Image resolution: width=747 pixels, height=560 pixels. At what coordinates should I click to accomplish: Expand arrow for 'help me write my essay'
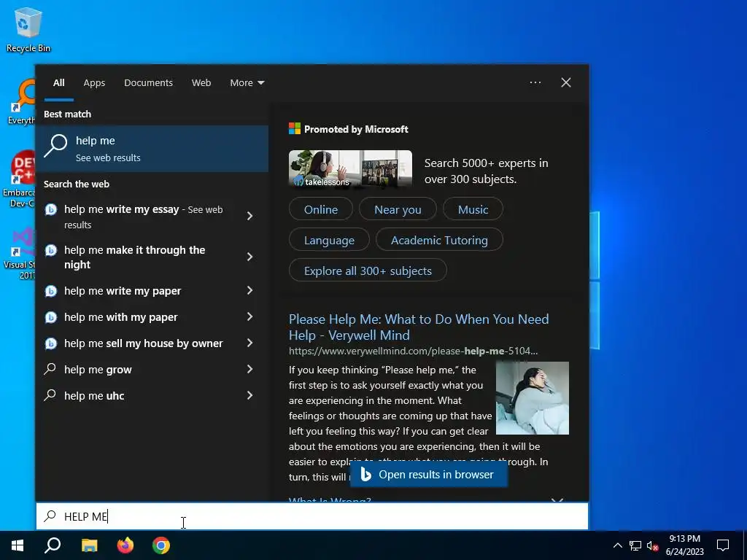(x=249, y=216)
